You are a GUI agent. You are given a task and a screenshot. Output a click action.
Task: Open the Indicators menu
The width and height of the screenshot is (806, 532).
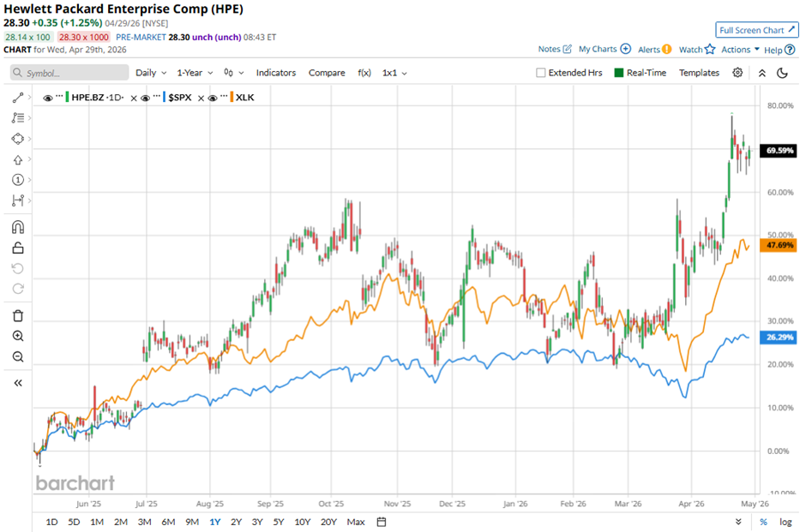[x=274, y=73]
